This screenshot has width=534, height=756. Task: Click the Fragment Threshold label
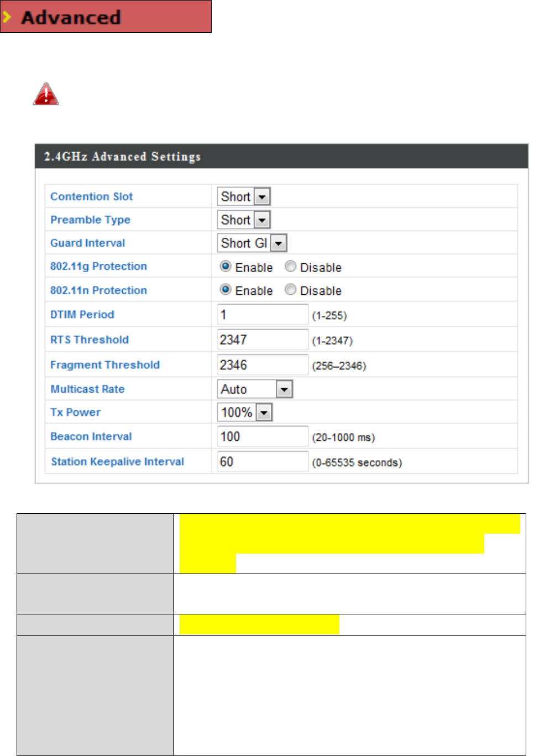pyautogui.click(x=105, y=365)
